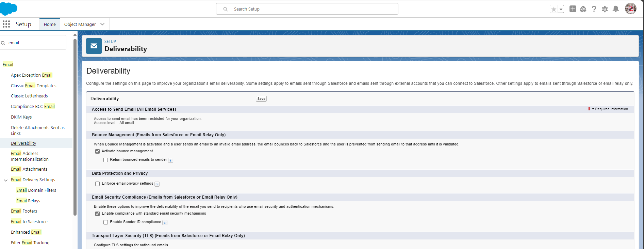Open Enhanced Email in sidebar
Screen dimensions: 644x249
[x=26, y=232]
